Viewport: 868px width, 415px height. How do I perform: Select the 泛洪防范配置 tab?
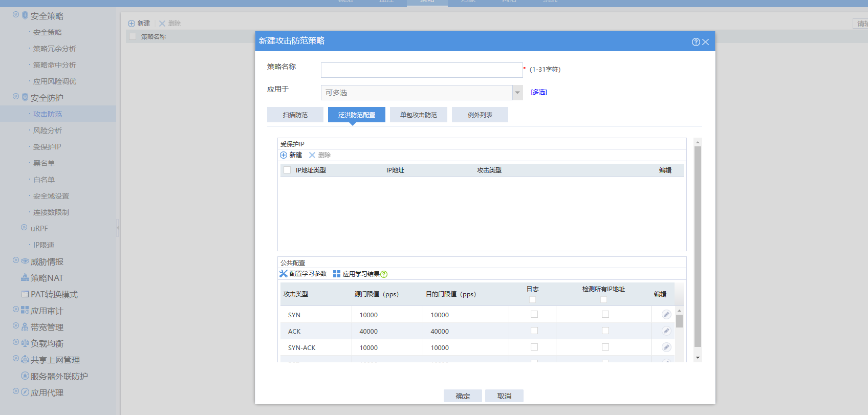(x=357, y=115)
